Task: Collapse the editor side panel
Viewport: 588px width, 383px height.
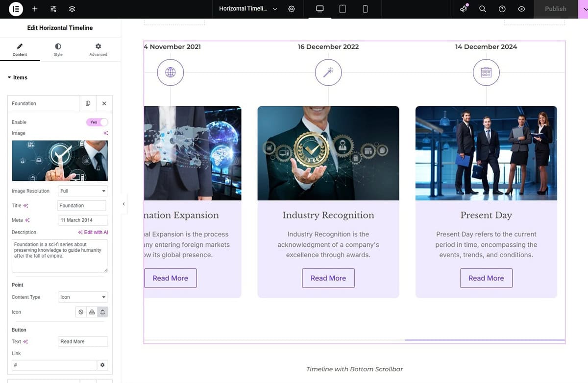Action: coord(123,204)
